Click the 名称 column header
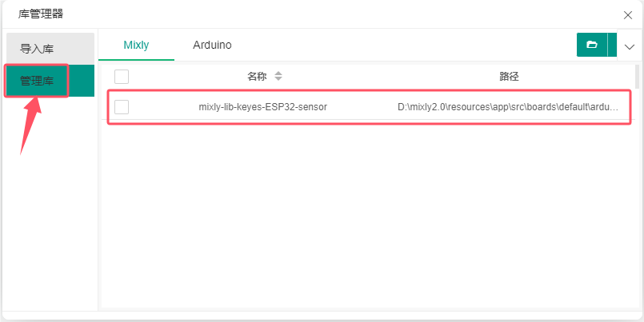The height and width of the screenshot is (322, 644). click(257, 77)
